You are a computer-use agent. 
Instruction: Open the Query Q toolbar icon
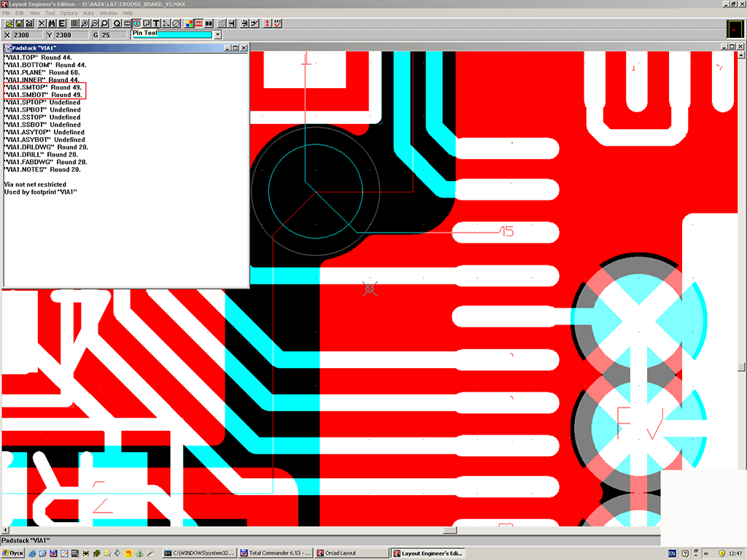coord(117,23)
